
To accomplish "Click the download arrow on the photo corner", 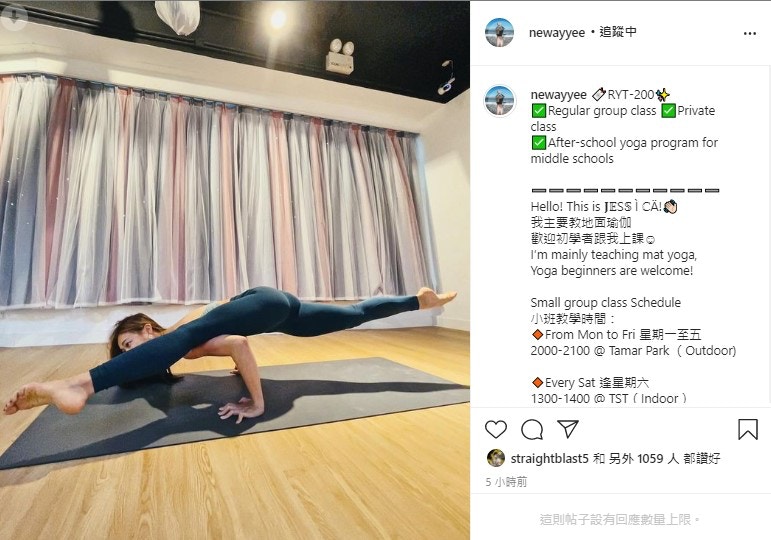I will pos(14,16).
